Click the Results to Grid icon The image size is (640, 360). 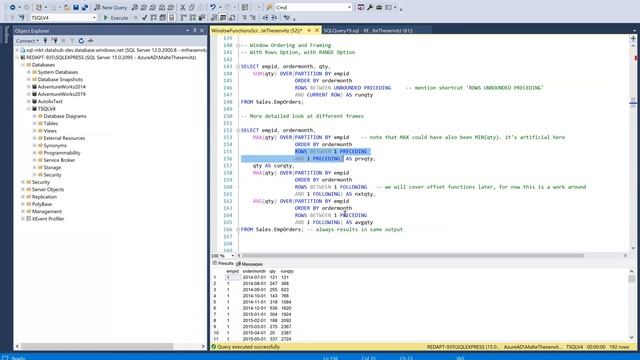pyautogui.click(x=223, y=18)
